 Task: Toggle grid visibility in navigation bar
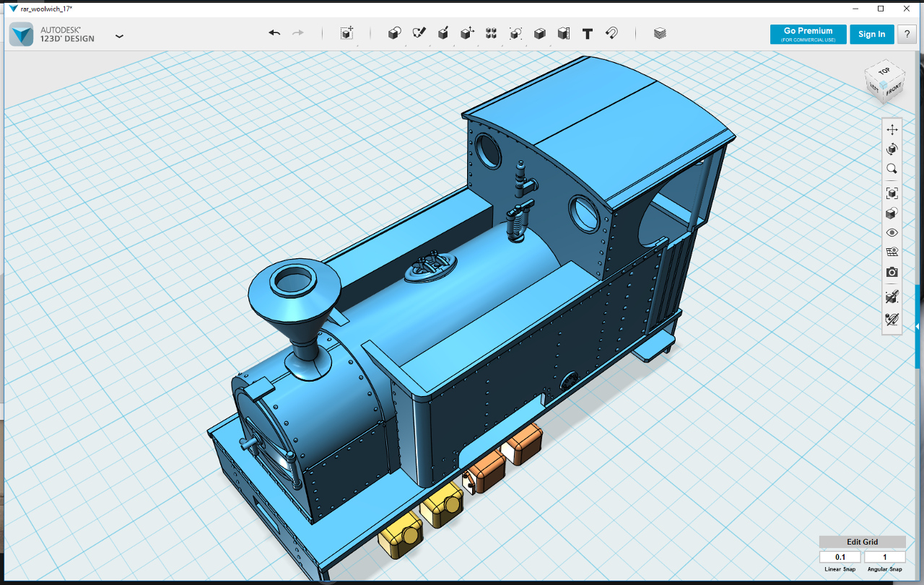892,252
